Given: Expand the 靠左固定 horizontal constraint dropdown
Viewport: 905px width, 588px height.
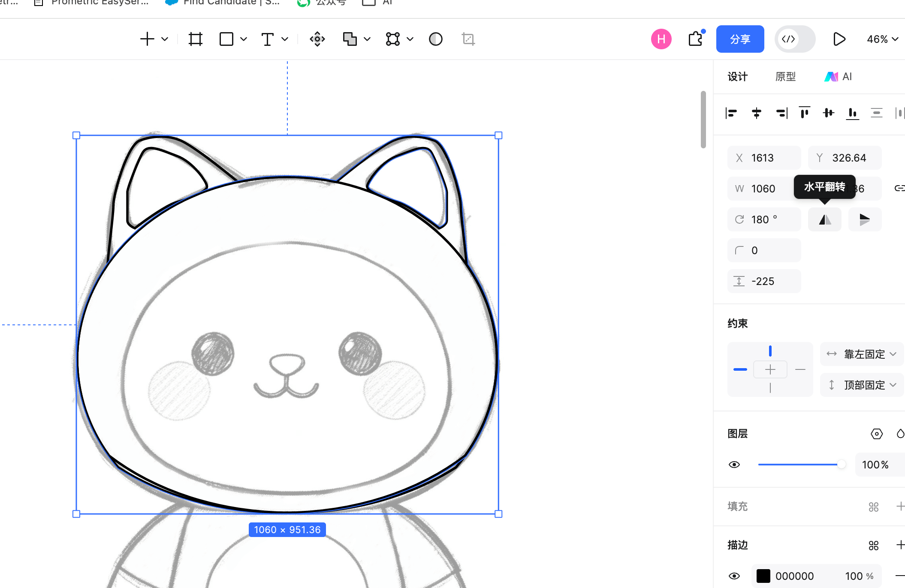Looking at the screenshot, I should 862,354.
